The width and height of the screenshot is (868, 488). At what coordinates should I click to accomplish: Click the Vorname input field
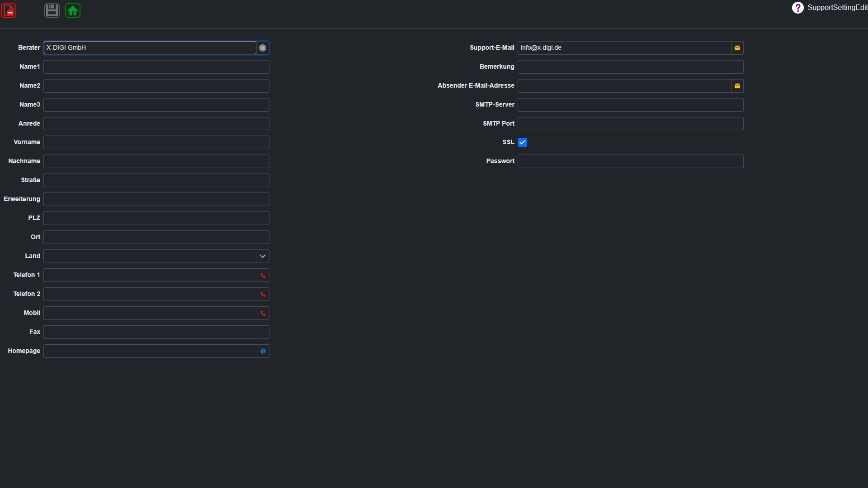click(156, 142)
